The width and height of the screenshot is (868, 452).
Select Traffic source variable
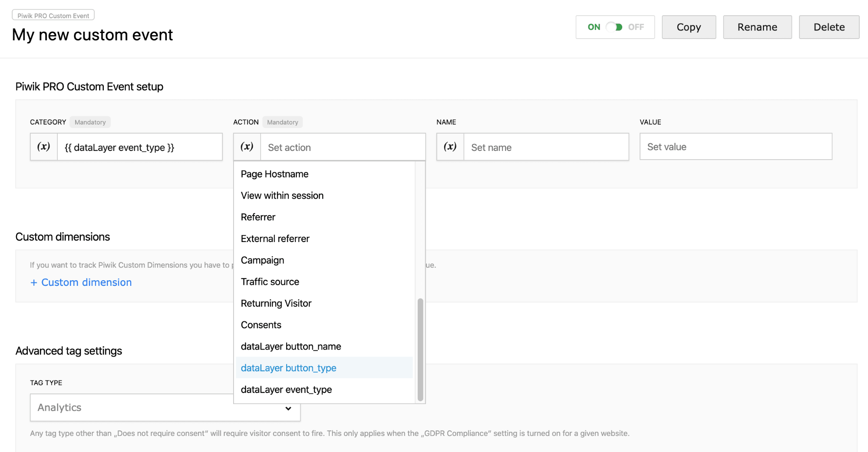click(270, 282)
